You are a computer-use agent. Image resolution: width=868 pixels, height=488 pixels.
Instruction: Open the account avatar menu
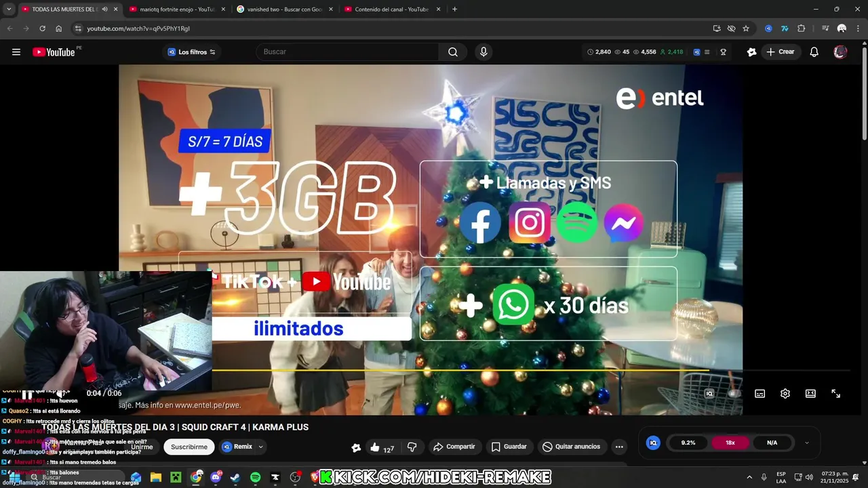(840, 52)
